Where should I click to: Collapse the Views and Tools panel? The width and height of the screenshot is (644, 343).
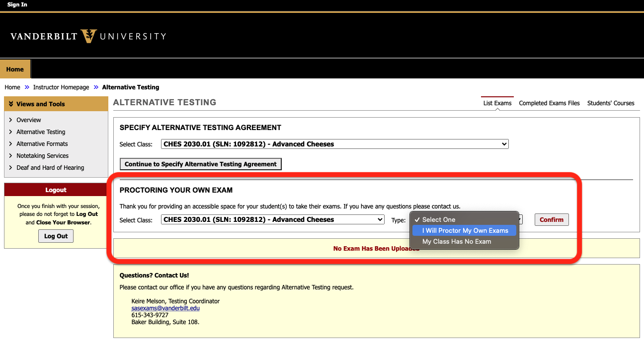pyautogui.click(x=11, y=104)
